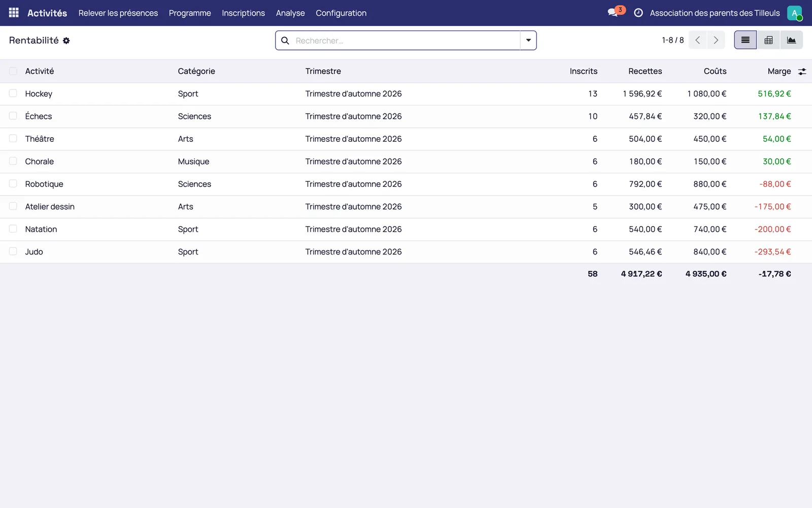Open the user avatar menu
Screen dimensions: 812x508
[x=794, y=13]
